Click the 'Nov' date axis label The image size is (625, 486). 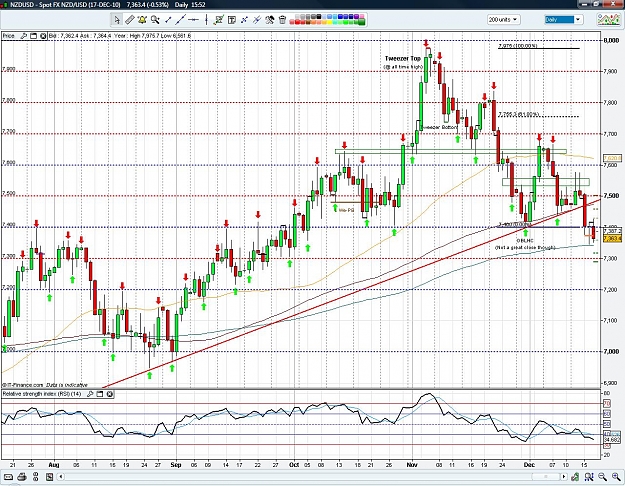pos(412,464)
